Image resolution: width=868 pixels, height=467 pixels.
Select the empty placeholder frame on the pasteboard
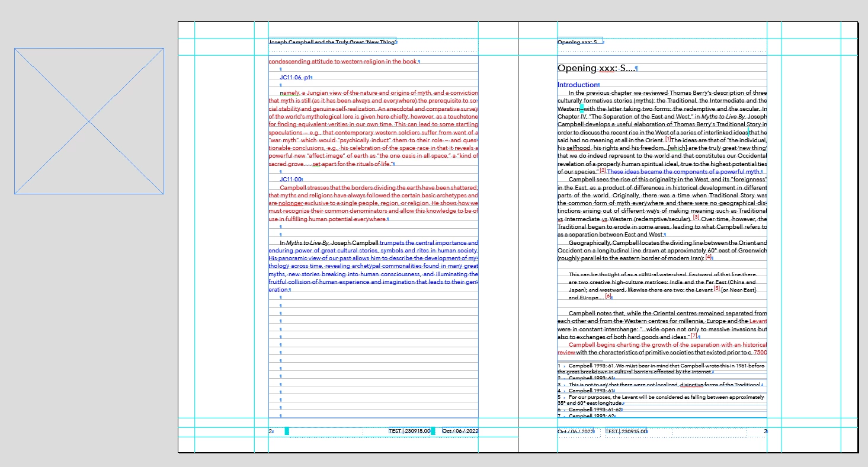[x=89, y=121]
